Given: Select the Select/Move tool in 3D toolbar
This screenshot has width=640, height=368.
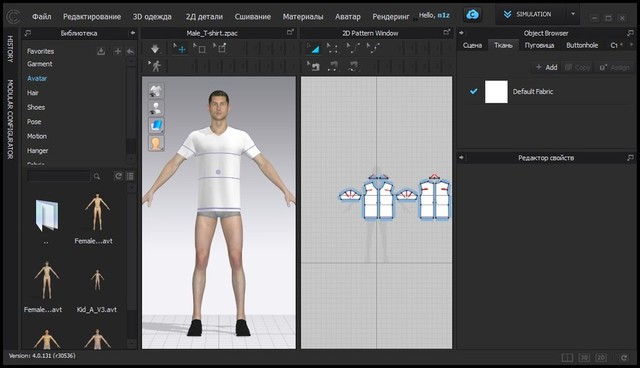Looking at the screenshot, I should pyautogui.click(x=180, y=49).
